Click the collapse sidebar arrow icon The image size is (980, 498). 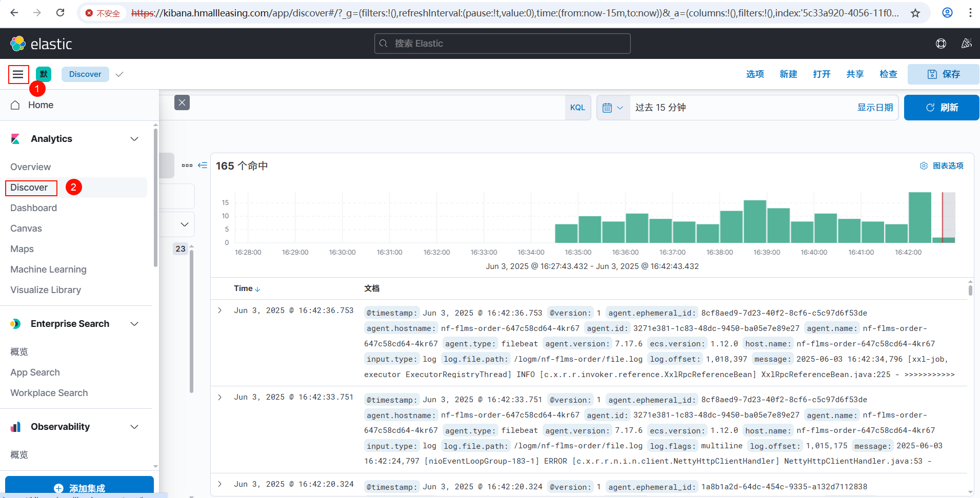point(203,165)
